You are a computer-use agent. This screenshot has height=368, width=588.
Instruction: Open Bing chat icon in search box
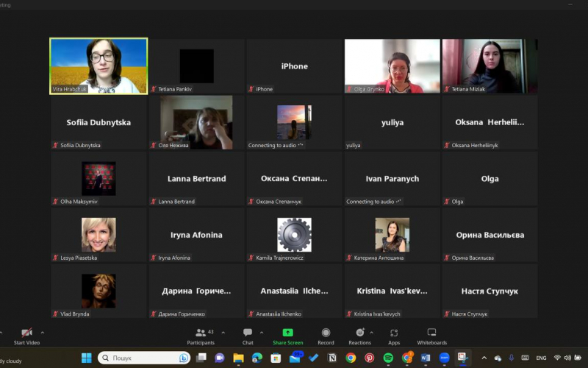184,358
